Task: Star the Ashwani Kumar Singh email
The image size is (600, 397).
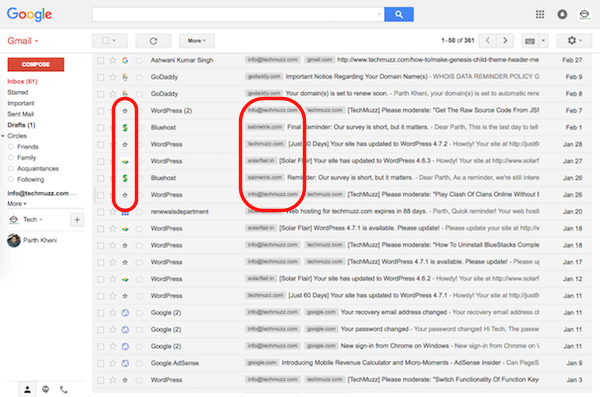Action: (x=113, y=60)
